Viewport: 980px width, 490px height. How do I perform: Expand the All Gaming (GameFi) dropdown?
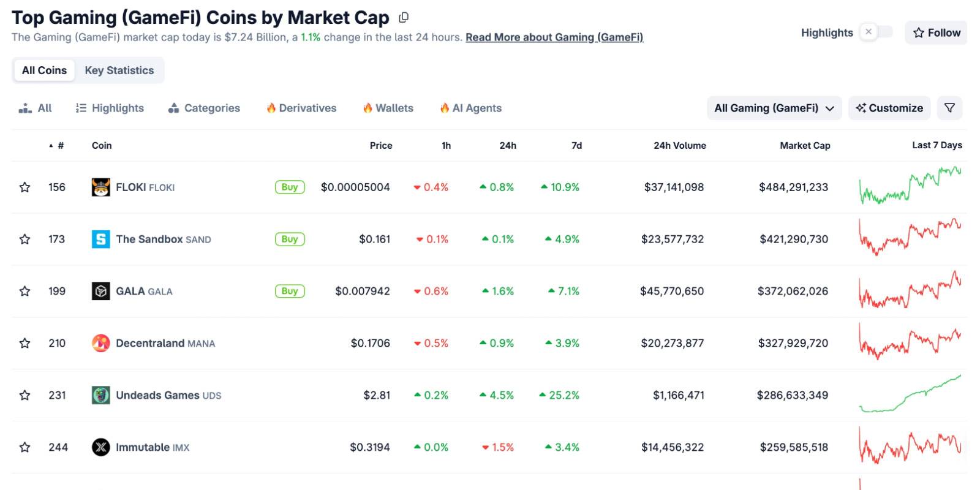(774, 108)
